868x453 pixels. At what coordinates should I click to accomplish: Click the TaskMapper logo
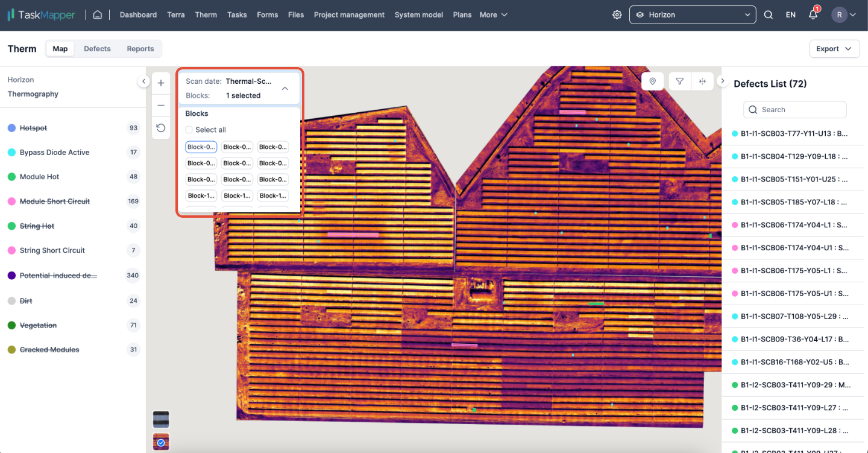[42, 14]
